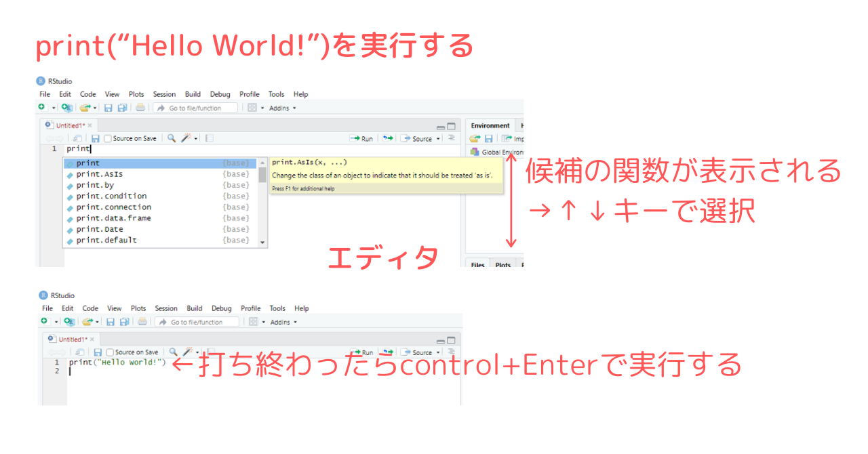The width and height of the screenshot is (868, 454).
Task: Open the magnifying glass search icon
Action: click(172, 139)
